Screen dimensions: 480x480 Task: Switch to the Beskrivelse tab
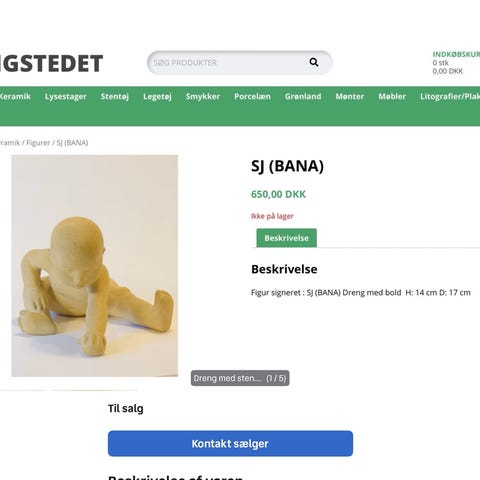point(286,238)
